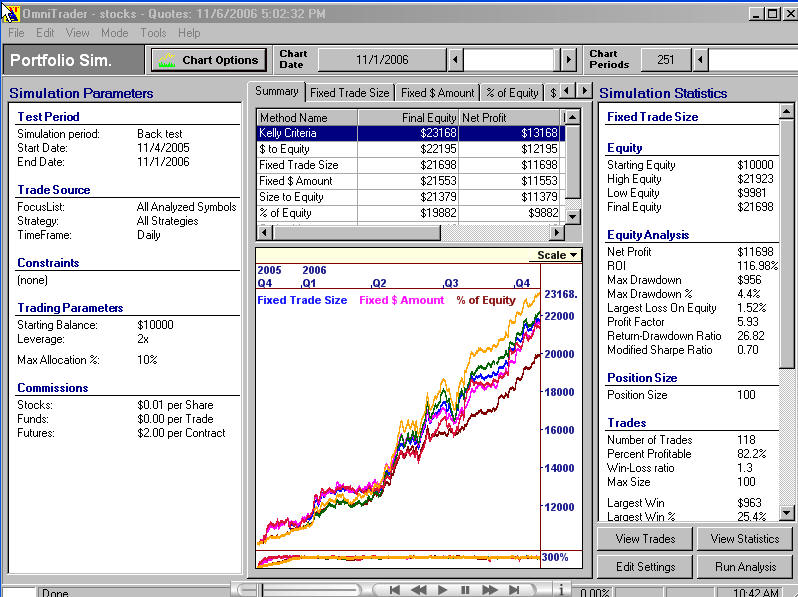This screenshot has height=597, width=798.
Task: Jump to end with skip-forward playback button
Action: [514, 589]
